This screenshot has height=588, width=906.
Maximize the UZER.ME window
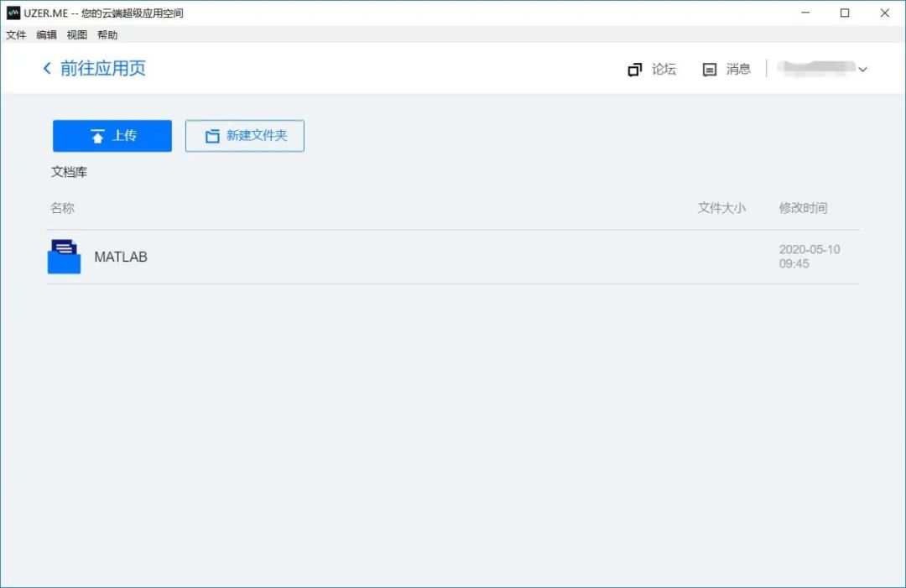point(845,13)
